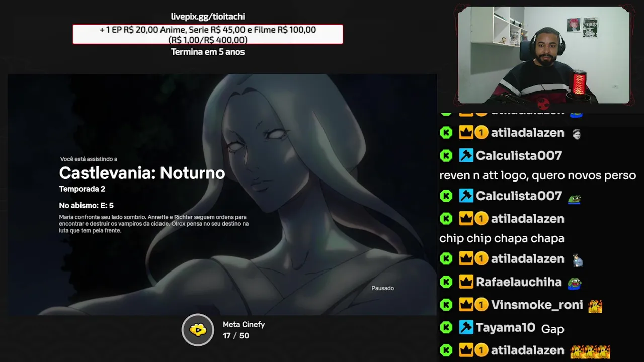Click the row of fire emotes after atiladalazen

590,351
